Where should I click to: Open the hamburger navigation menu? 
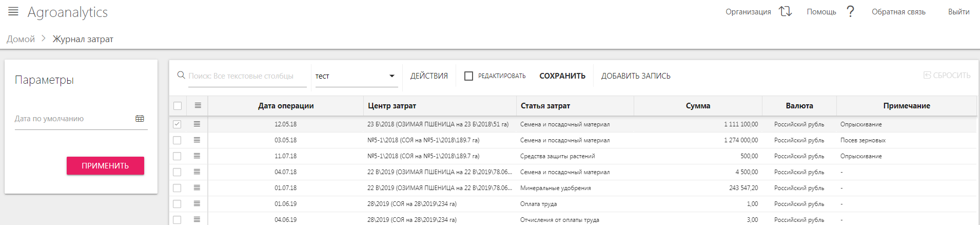(13, 11)
